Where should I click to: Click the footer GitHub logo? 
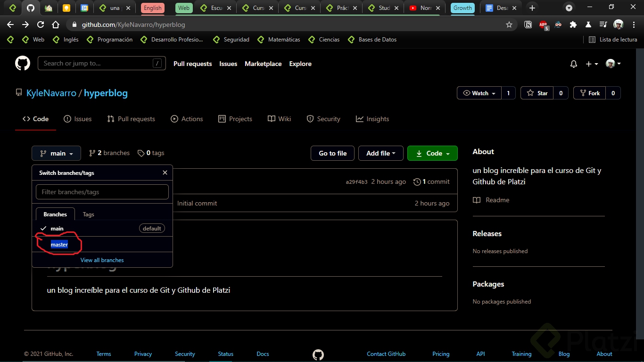pyautogui.click(x=318, y=354)
